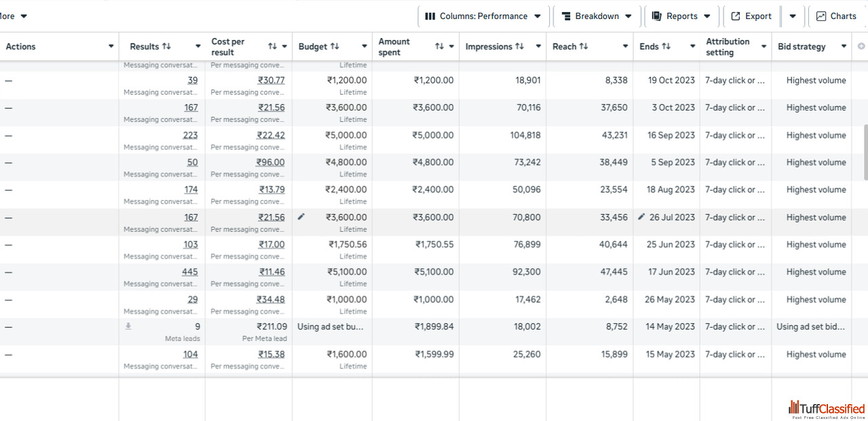Sort by Results using sort arrows
The height and width of the screenshot is (421, 868).
click(x=167, y=47)
